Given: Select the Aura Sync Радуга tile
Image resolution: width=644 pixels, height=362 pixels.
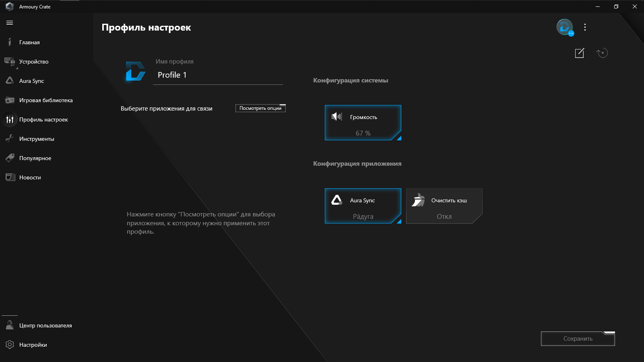Looking at the screenshot, I should point(363,206).
